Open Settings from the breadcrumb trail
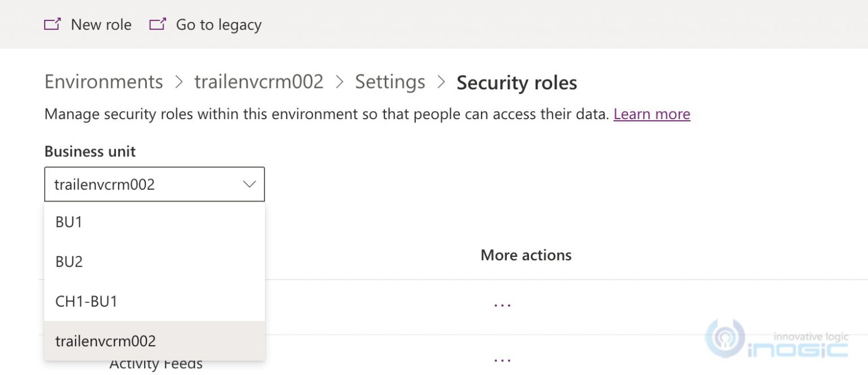Viewport: 868px width, 375px height. coord(390,82)
